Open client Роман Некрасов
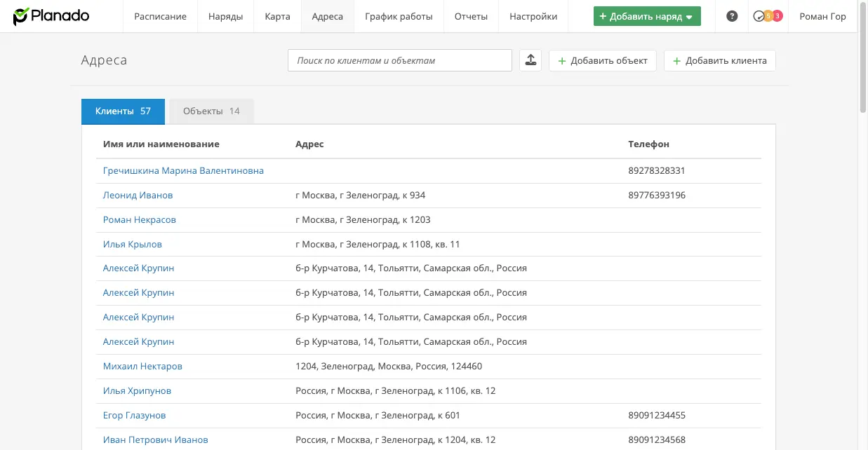 139,219
